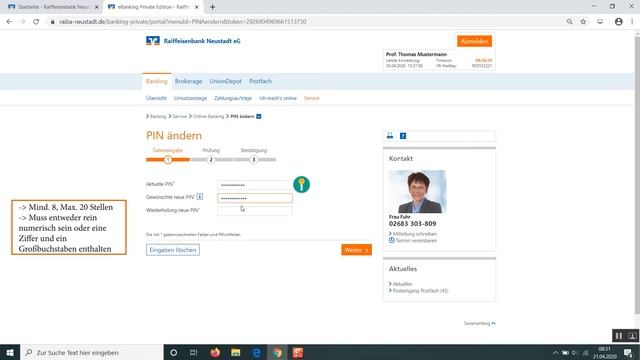
Task: Click Frau Fuhr contact photo
Action: (417, 192)
